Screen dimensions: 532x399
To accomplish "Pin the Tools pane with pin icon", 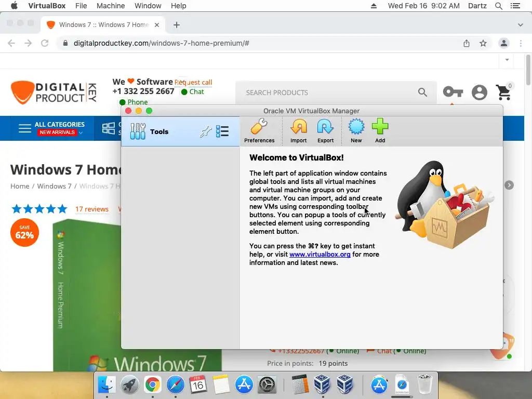I will tap(206, 131).
